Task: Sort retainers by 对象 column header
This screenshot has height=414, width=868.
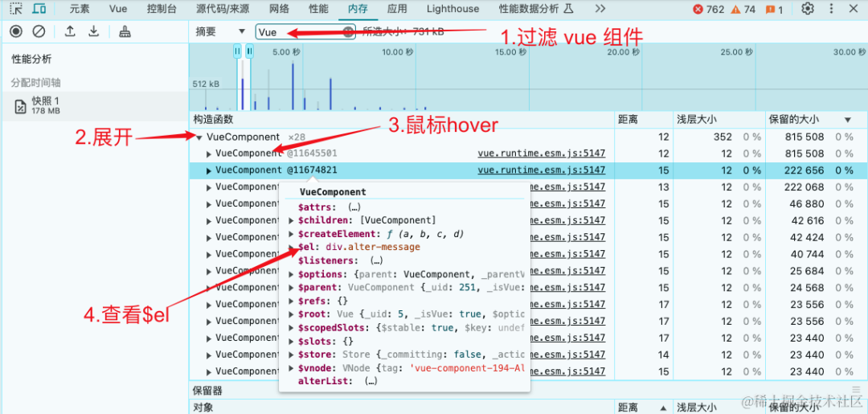Action: [403, 408]
